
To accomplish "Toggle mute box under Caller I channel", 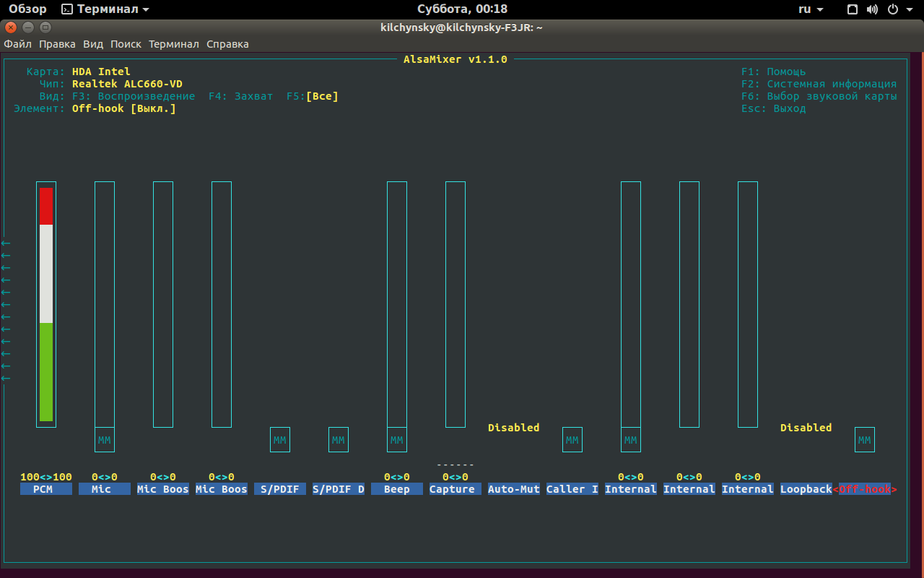I will pyautogui.click(x=572, y=440).
